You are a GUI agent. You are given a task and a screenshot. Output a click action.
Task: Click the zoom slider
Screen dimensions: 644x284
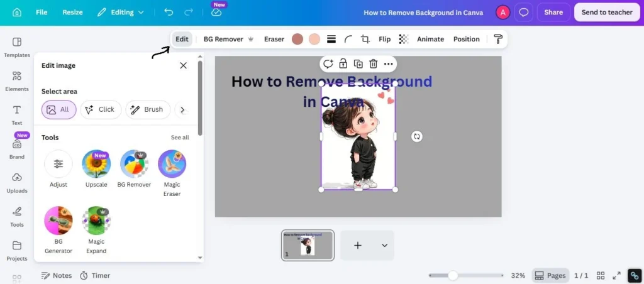tap(466, 275)
